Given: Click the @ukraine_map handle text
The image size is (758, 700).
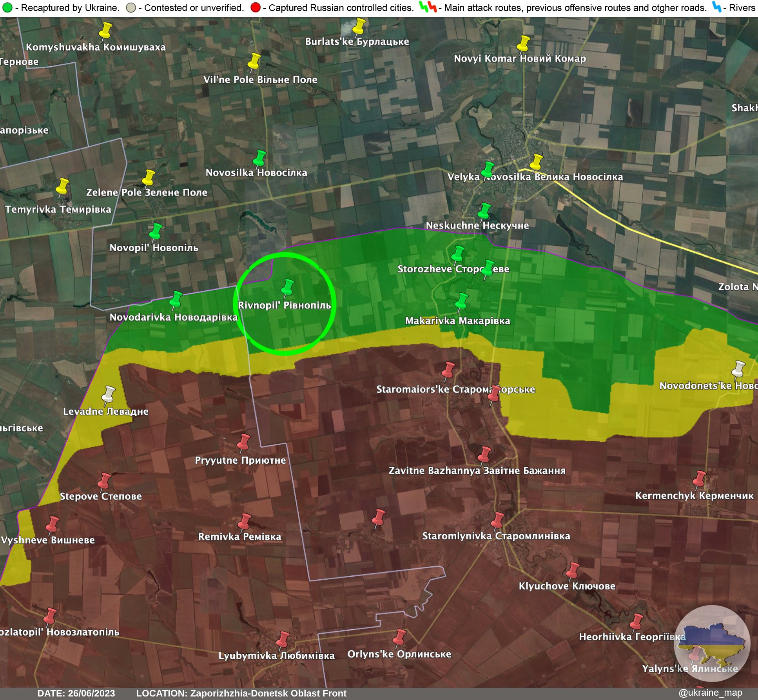Looking at the screenshot, I should click(710, 693).
